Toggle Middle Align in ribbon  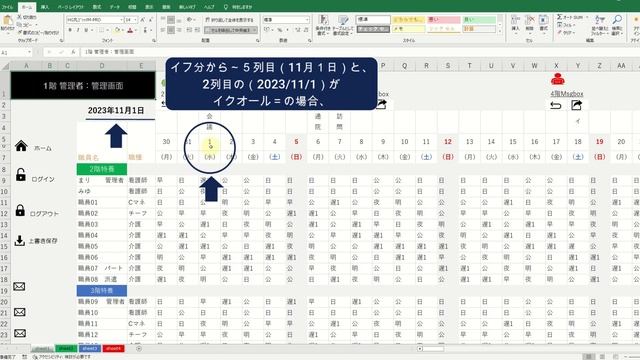(x=171, y=20)
